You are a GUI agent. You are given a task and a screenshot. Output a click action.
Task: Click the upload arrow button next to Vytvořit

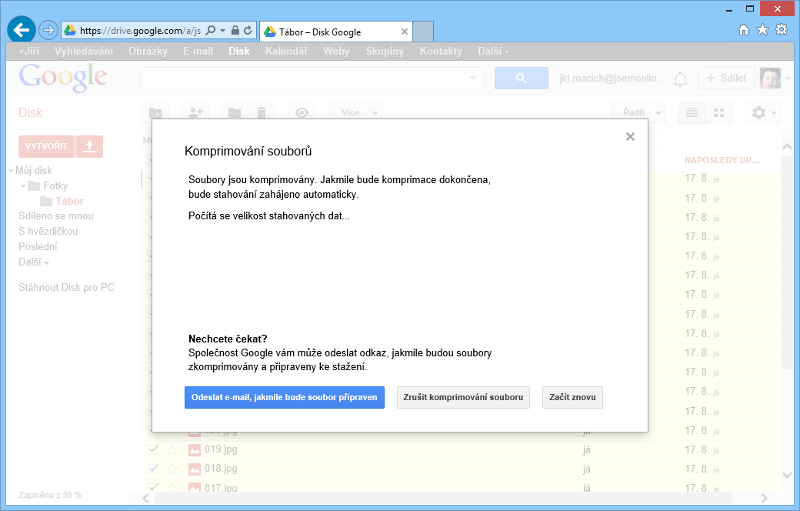coord(89,146)
